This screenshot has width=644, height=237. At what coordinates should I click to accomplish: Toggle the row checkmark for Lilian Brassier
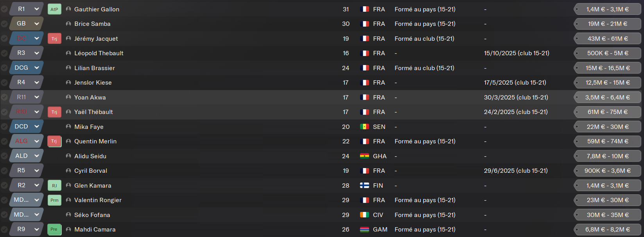click(x=4, y=68)
